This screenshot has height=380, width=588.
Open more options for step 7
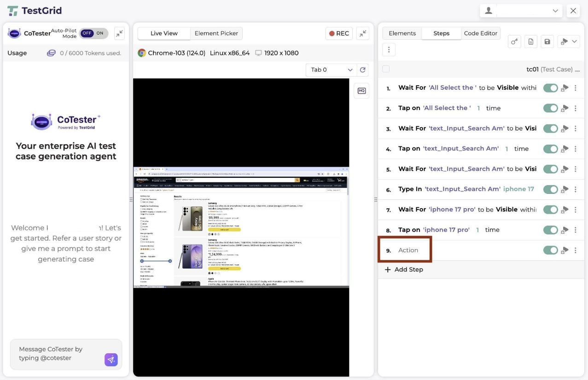coord(576,210)
